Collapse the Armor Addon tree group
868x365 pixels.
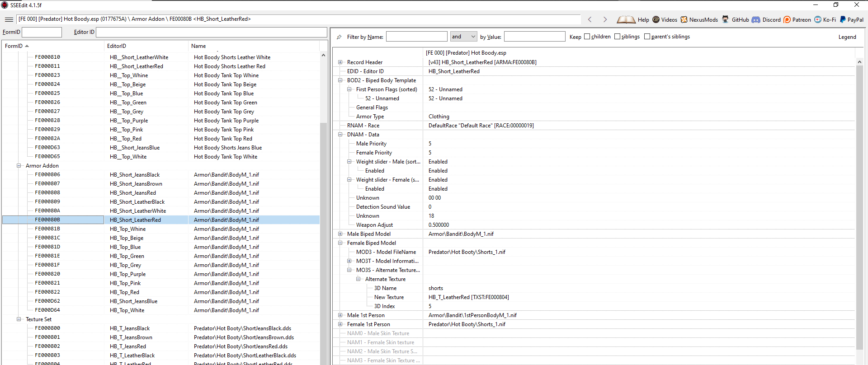[x=19, y=166]
